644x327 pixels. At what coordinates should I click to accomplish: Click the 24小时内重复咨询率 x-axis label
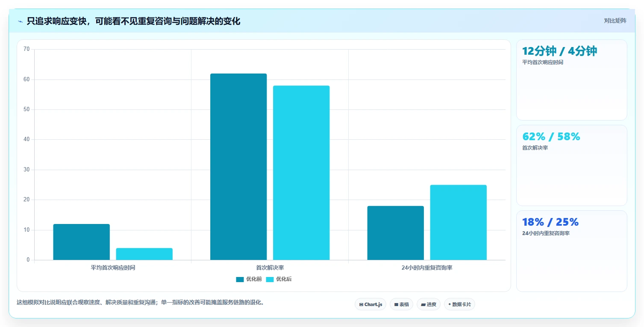pyautogui.click(x=427, y=268)
